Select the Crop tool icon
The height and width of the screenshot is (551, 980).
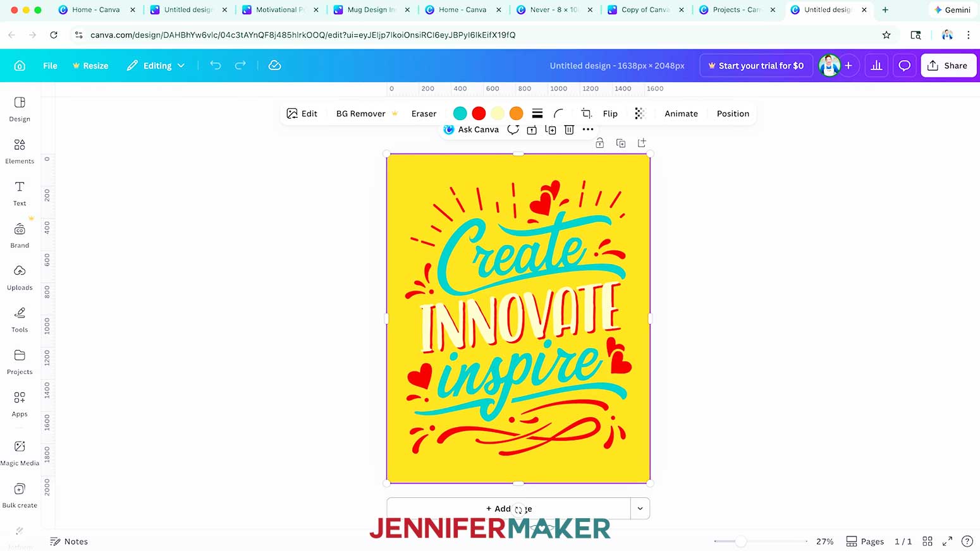click(586, 114)
